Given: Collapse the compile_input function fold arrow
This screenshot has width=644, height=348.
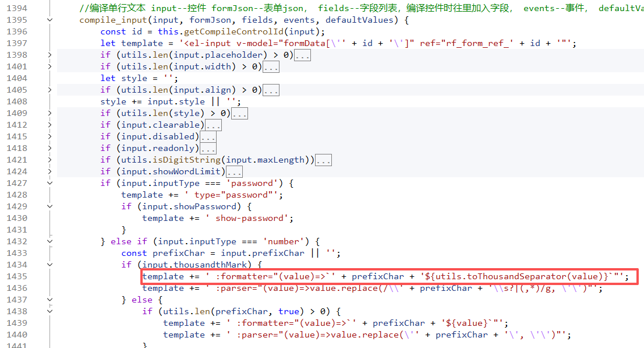Looking at the screenshot, I should point(49,20).
